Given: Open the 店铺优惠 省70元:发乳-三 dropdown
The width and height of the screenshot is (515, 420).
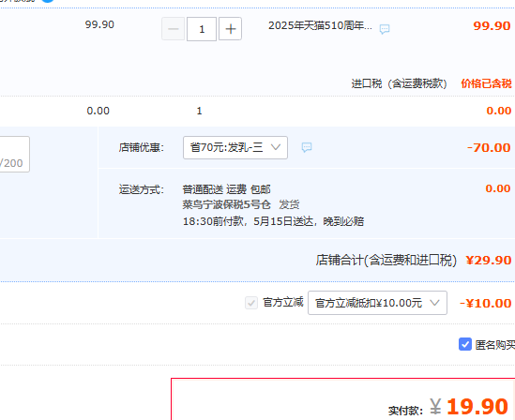Looking at the screenshot, I should 235,148.
